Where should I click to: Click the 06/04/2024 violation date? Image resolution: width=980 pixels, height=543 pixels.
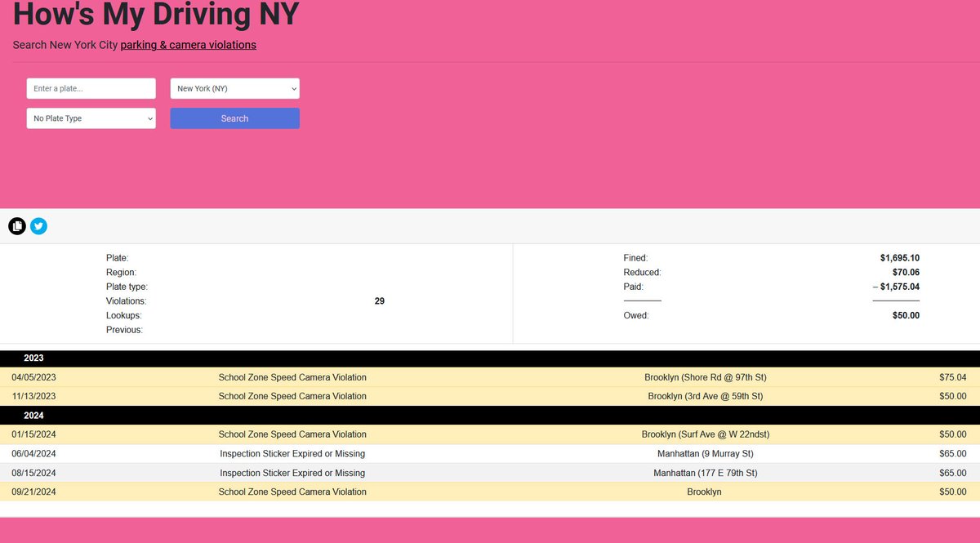[33, 453]
